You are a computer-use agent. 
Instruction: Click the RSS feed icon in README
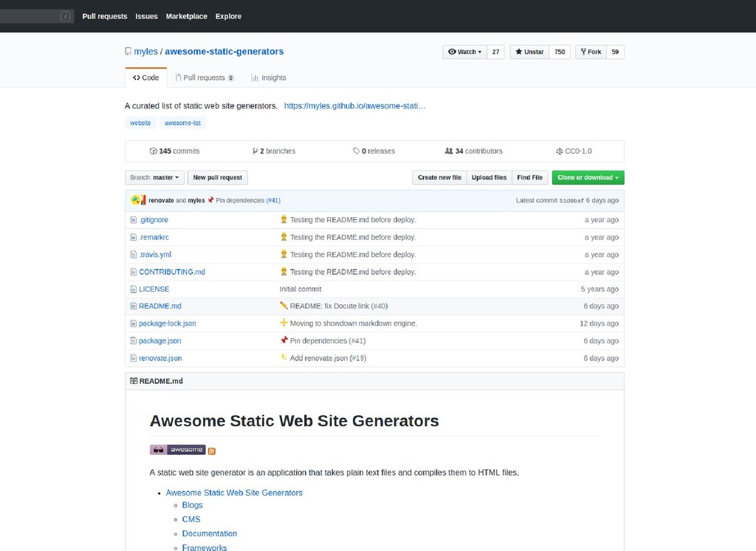click(x=212, y=451)
